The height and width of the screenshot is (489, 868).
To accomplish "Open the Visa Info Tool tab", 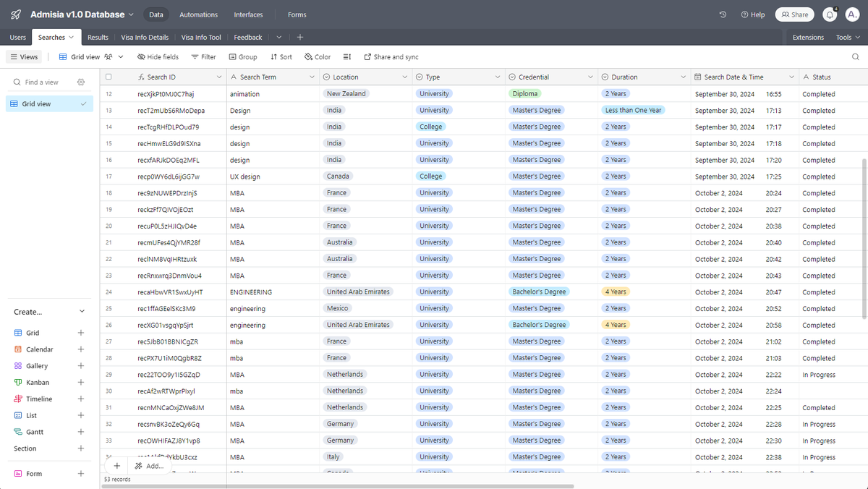I will tap(201, 37).
